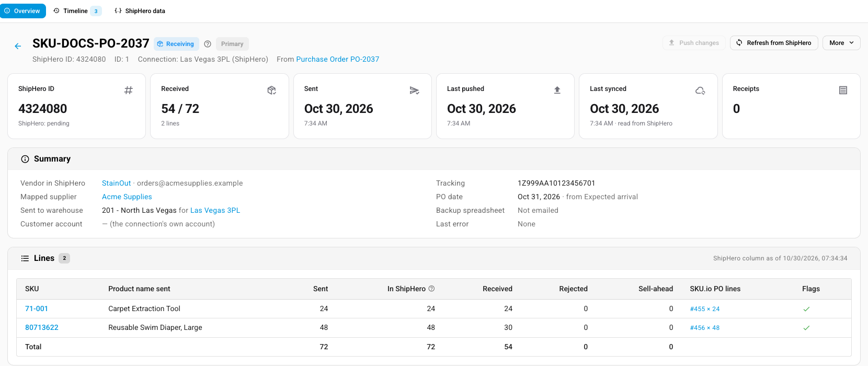Click the Timeline tab count badge 3

(x=96, y=11)
